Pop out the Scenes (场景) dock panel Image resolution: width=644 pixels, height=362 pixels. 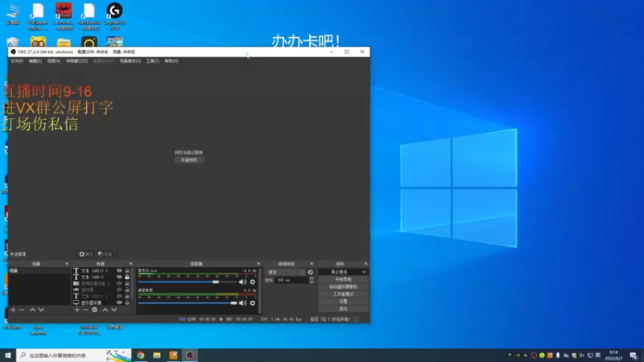pos(67,264)
